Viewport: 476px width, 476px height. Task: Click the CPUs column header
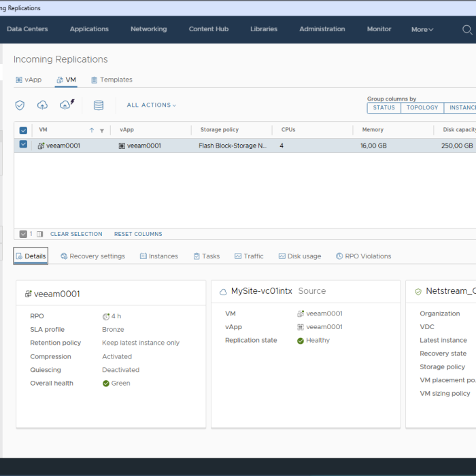click(288, 130)
